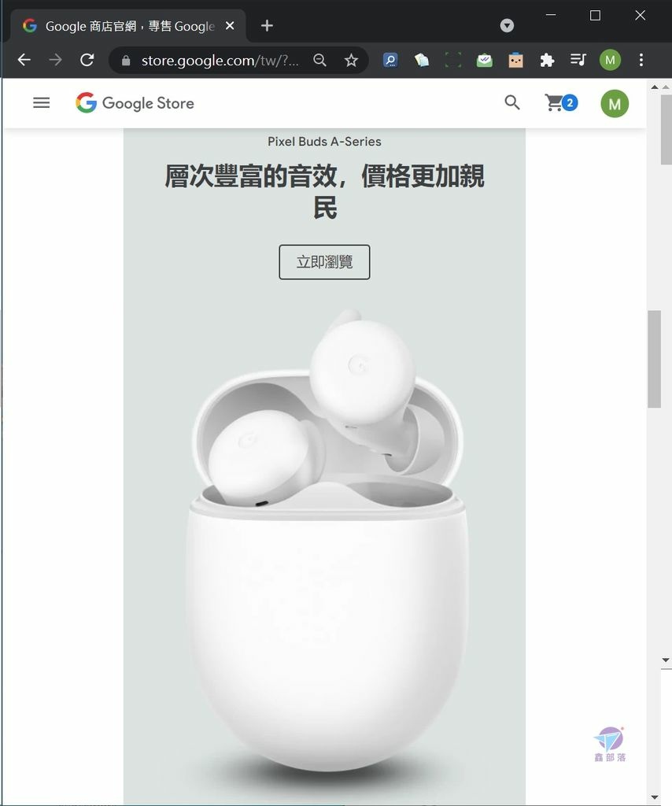Open the Google Store hamburger menu
The height and width of the screenshot is (806, 672).
[x=41, y=103]
